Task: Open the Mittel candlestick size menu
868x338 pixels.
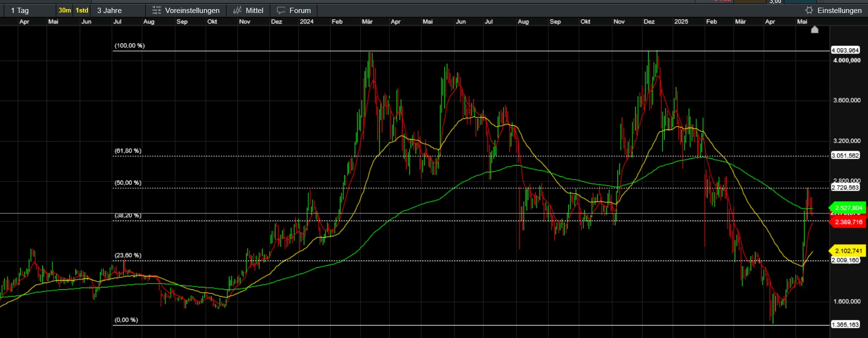Action: point(248,10)
